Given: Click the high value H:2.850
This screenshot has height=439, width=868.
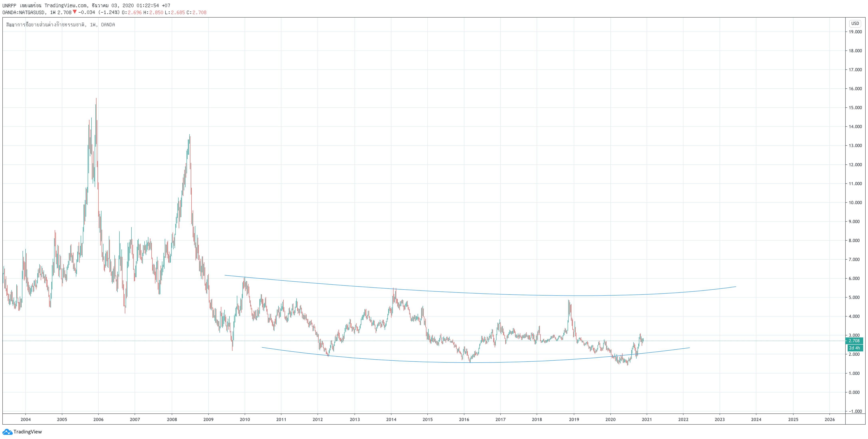Looking at the screenshot, I should (x=153, y=12).
